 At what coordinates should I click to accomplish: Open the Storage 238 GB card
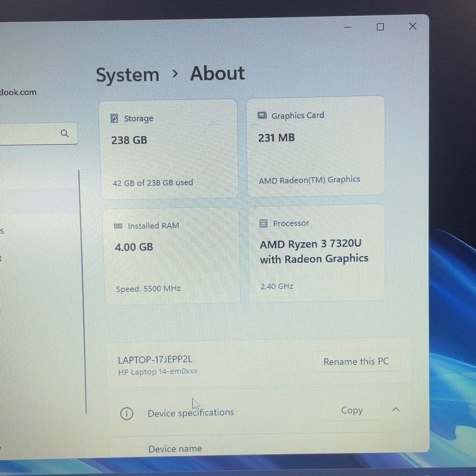[169, 149]
